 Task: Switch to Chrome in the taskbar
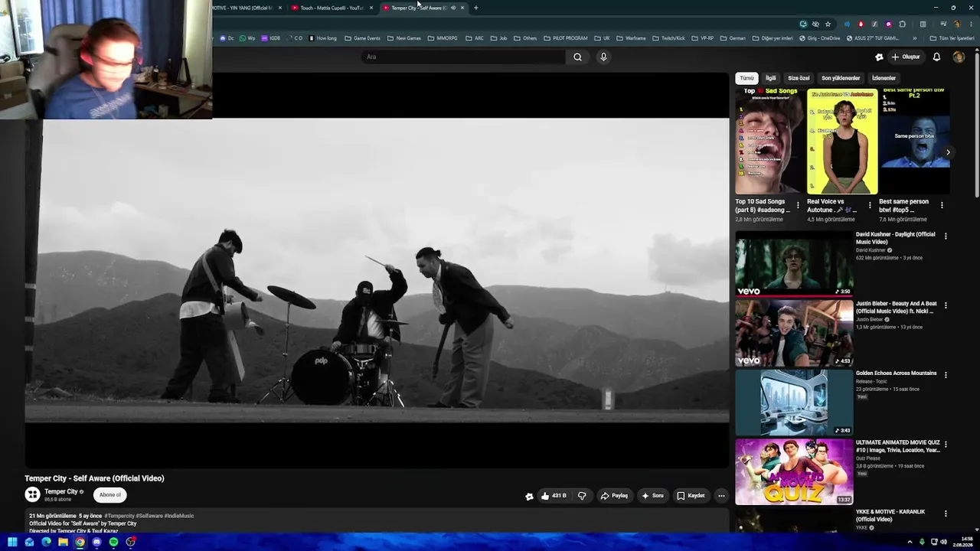coord(80,542)
